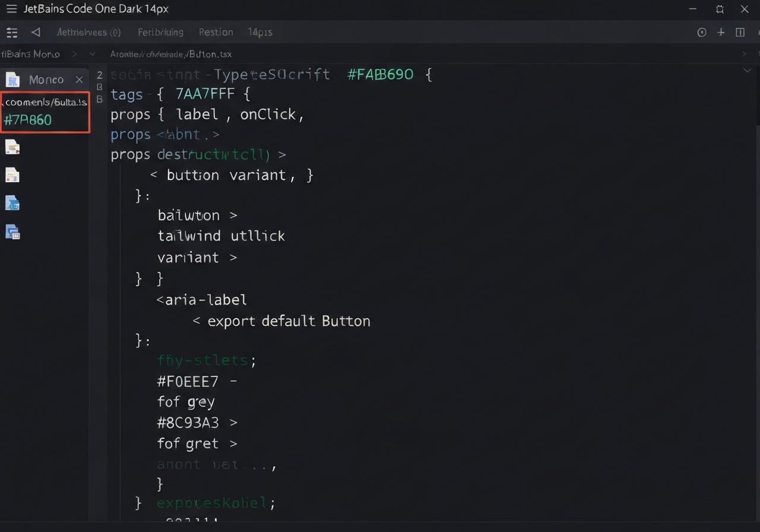Click line number 2 in the gutter
This screenshot has width=760, height=532.
point(99,75)
